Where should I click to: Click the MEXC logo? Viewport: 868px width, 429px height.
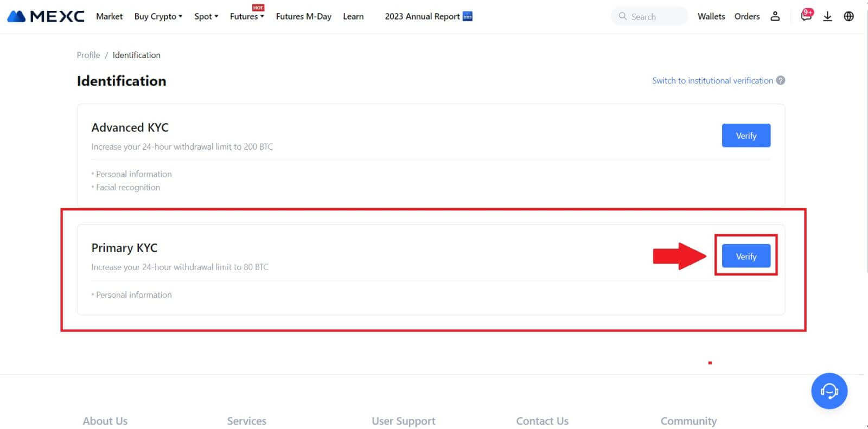point(46,16)
